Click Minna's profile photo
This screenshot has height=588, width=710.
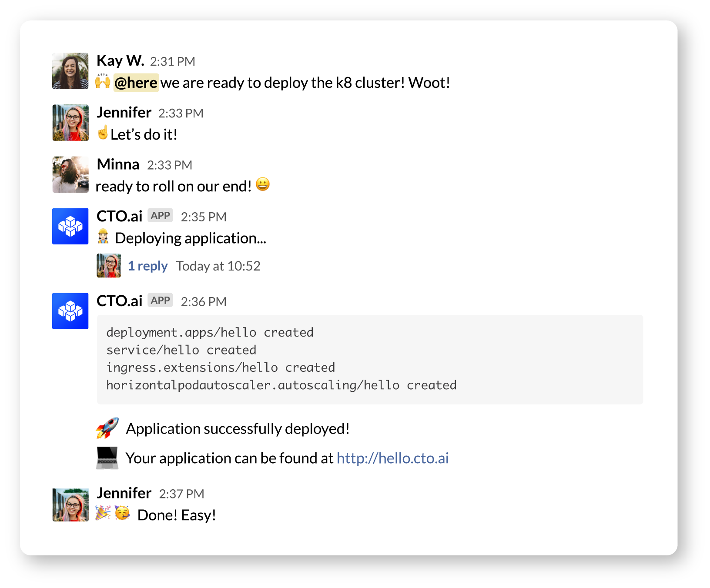coord(70,174)
